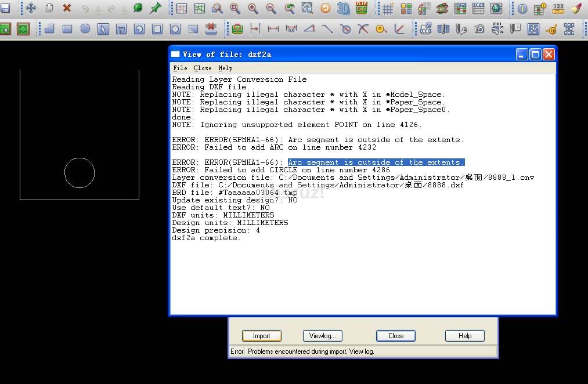Click the Zoom In magnifier icon
Viewport: 588px width, 384px height.
coord(253,8)
